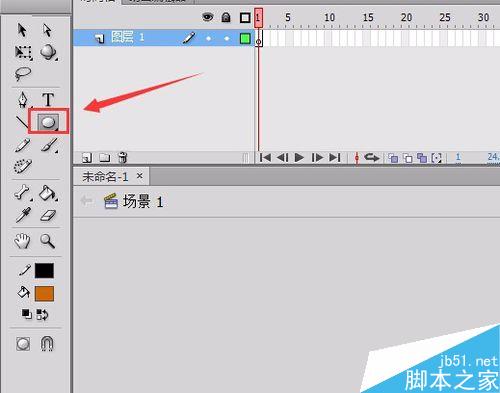Toggle lock for all layers
Viewport: 500px width, 393px height.
(226, 17)
